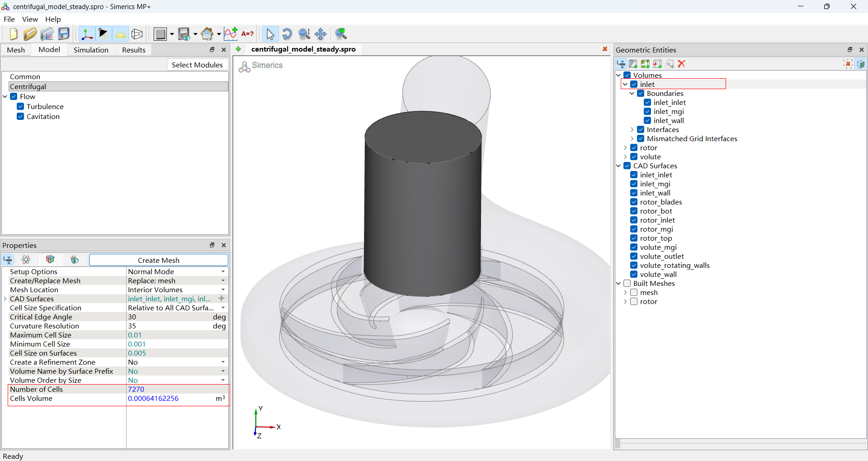This screenshot has width=868, height=461.
Task: Open the expression editor A=? icon
Action: click(247, 34)
